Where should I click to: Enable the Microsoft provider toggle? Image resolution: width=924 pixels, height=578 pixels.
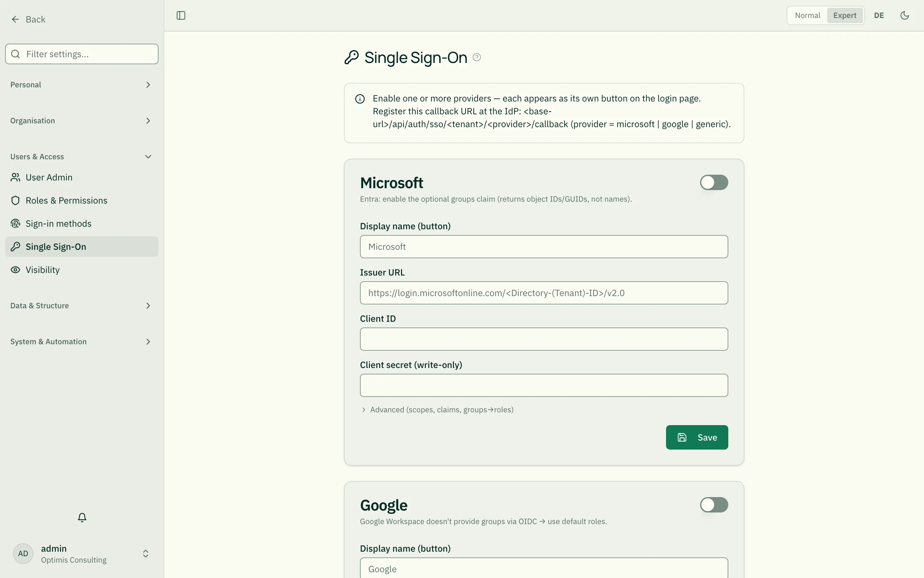pyautogui.click(x=714, y=182)
